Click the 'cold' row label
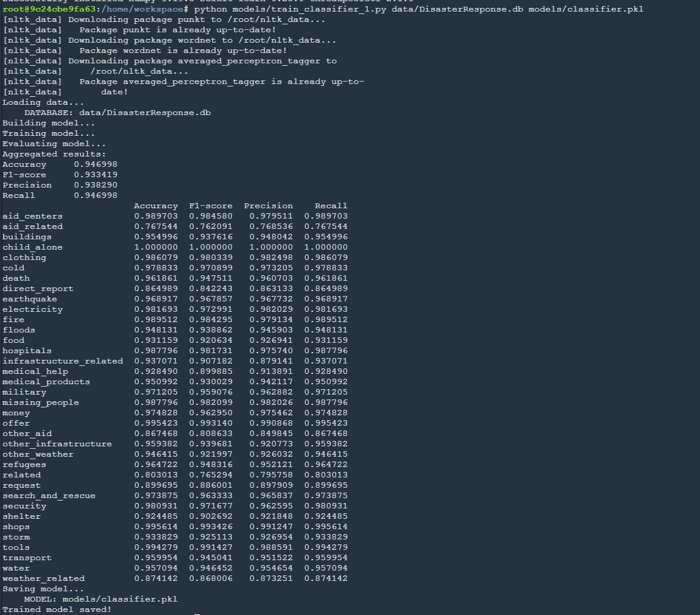700x615 pixels. (13, 268)
